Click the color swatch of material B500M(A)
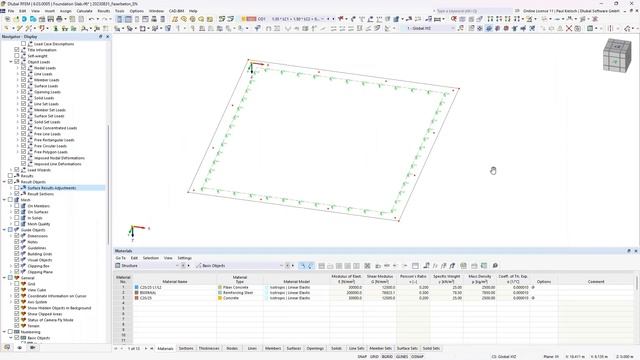This screenshot has height=360, width=640. click(136, 293)
